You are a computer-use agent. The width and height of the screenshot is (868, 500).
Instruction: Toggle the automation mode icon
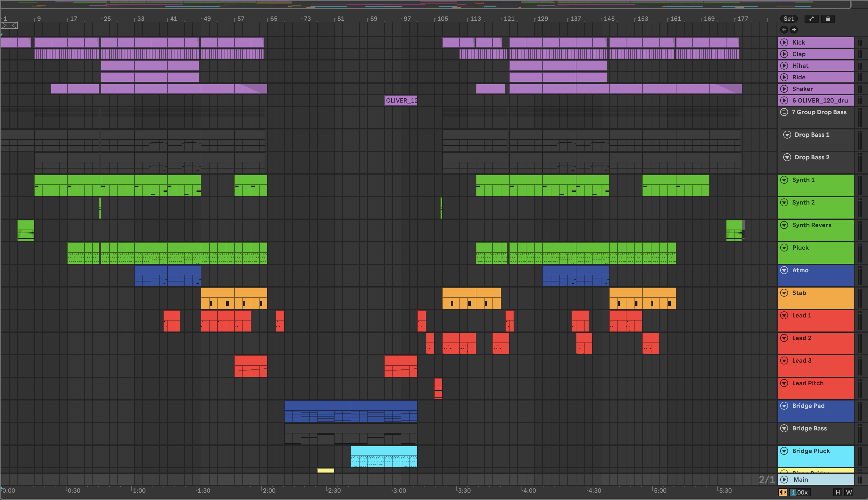click(x=811, y=19)
